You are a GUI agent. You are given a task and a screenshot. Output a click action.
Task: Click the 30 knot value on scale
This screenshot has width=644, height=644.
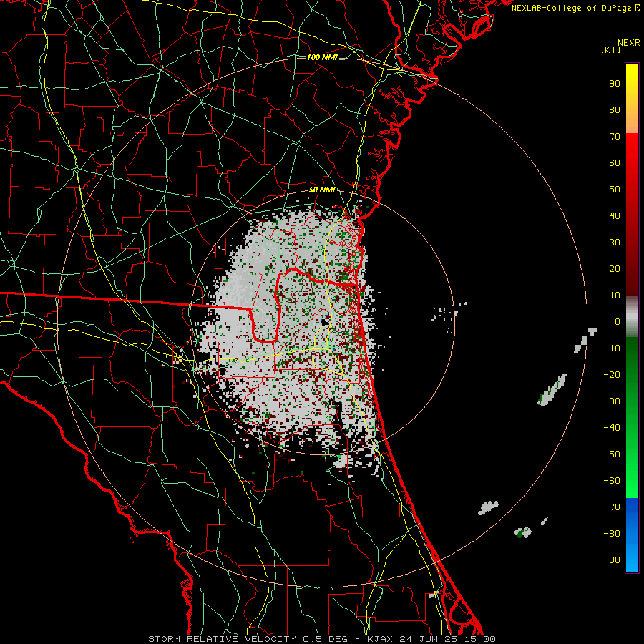tap(615, 243)
